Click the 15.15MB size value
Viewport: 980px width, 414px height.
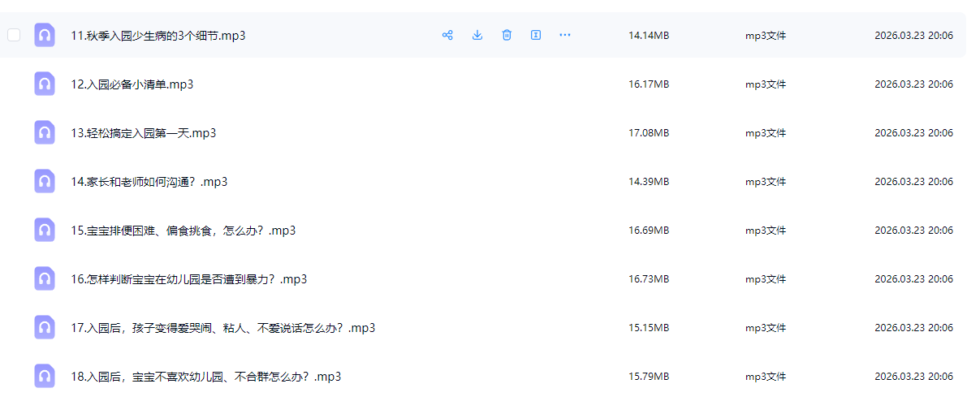pyautogui.click(x=649, y=328)
